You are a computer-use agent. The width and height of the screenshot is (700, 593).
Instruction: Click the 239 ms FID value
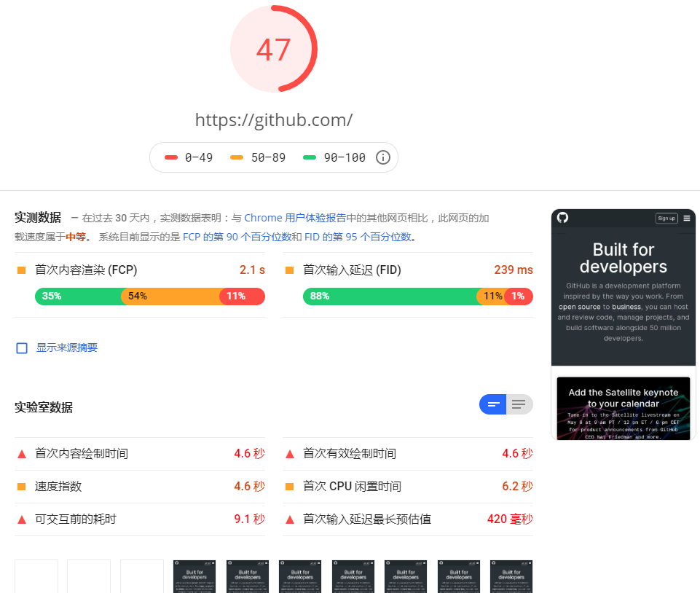(x=514, y=270)
